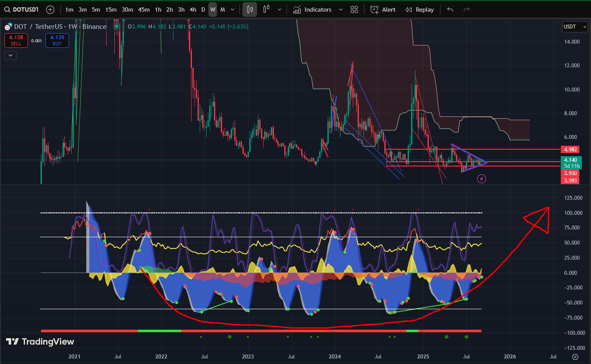
Task: Click the Alert button
Action: point(383,9)
